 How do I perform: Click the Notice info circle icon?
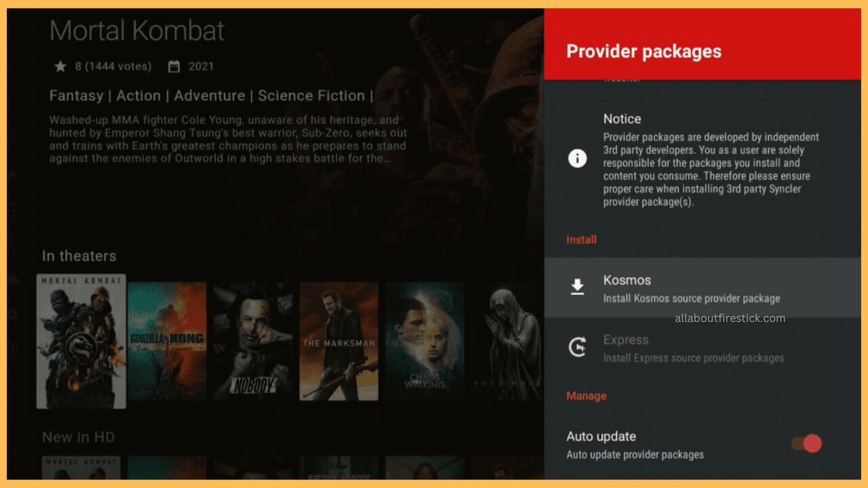577,159
